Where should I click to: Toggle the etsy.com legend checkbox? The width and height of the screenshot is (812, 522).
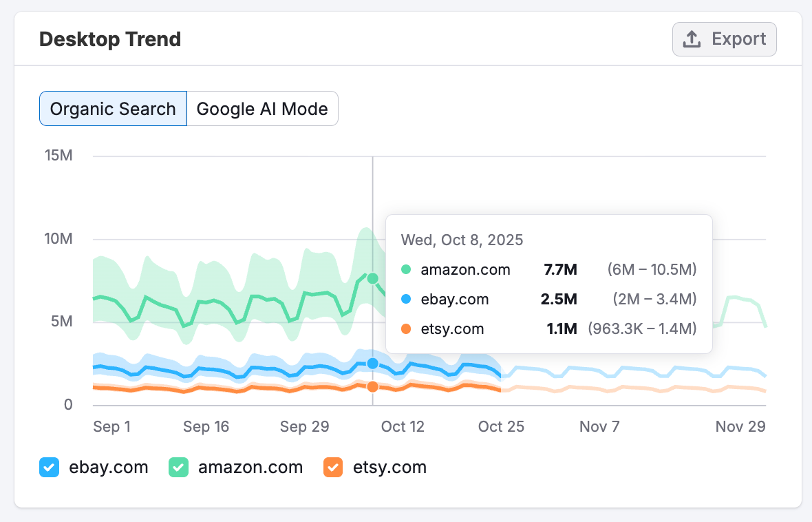click(x=333, y=467)
